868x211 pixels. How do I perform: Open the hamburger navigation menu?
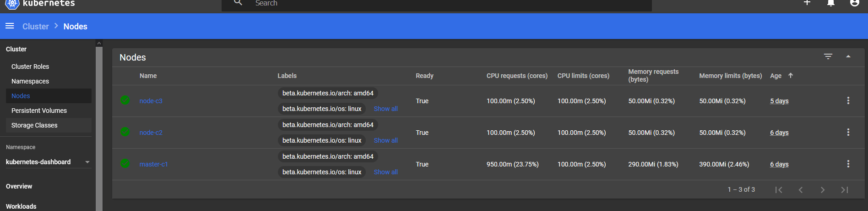pos(10,26)
